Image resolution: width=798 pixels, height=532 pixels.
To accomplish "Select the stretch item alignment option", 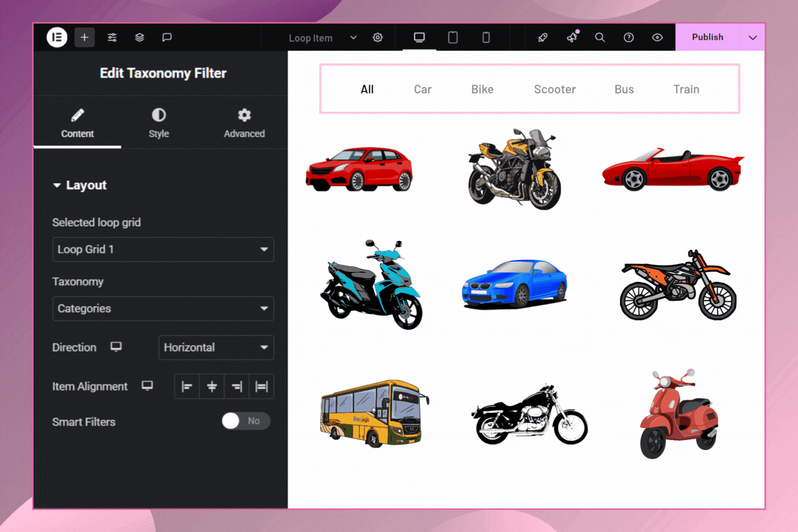I will tap(262, 386).
